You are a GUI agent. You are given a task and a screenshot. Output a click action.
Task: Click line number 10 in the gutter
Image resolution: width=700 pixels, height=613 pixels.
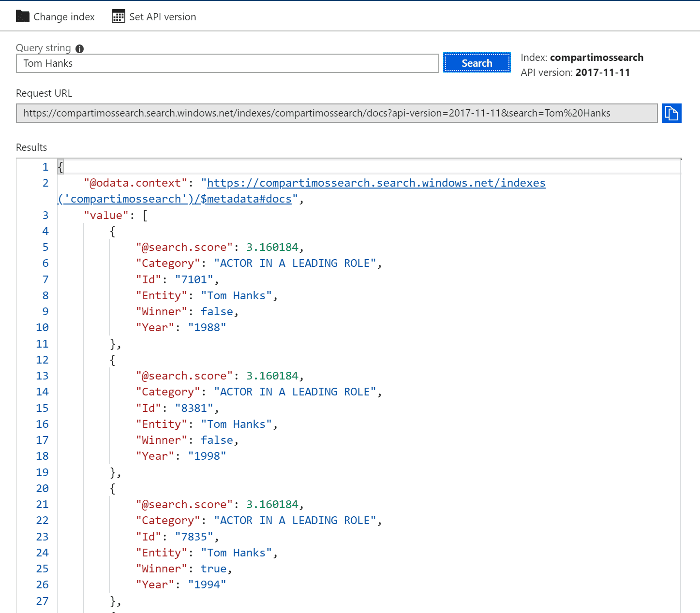[42, 328]
